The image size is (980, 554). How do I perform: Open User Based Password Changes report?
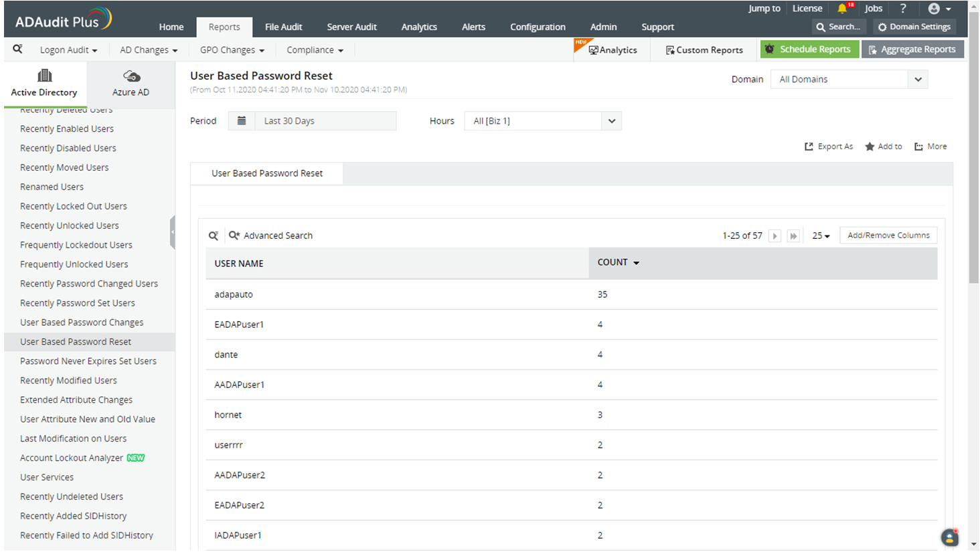82,322
